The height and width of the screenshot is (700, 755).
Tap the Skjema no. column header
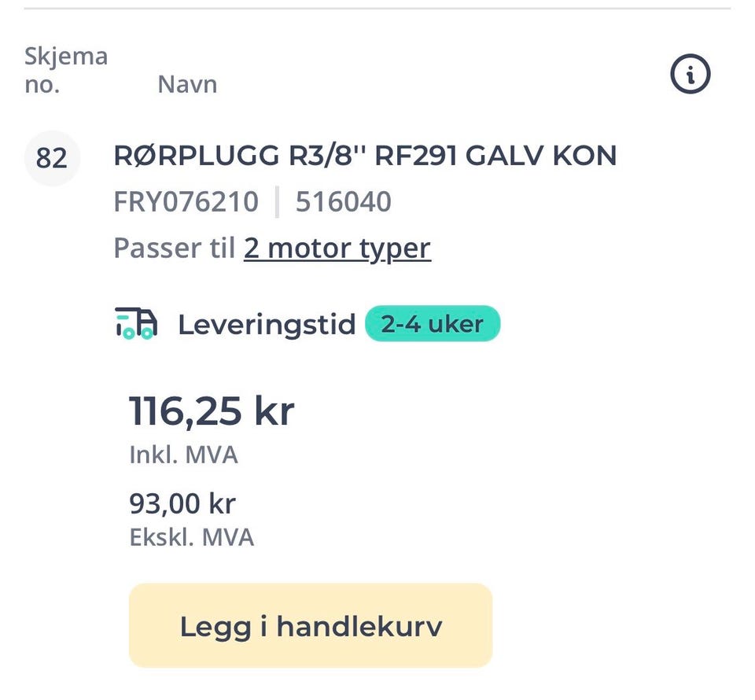coord(65,70)
